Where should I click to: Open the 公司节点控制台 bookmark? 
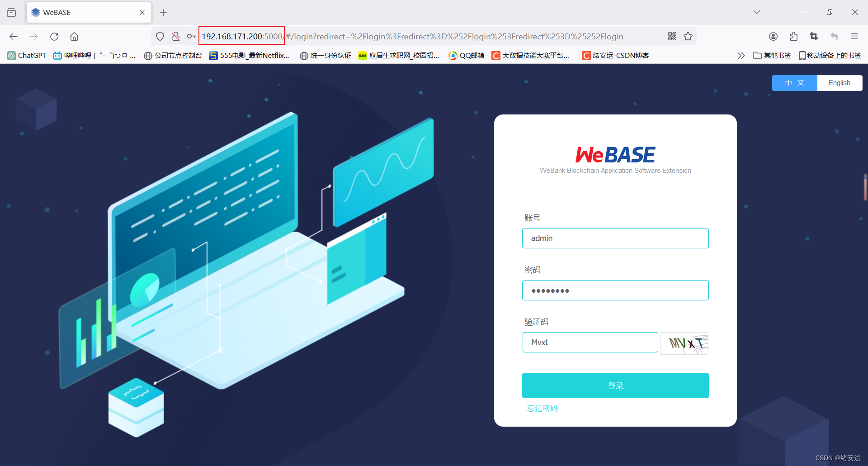click(x=173, y=56)
